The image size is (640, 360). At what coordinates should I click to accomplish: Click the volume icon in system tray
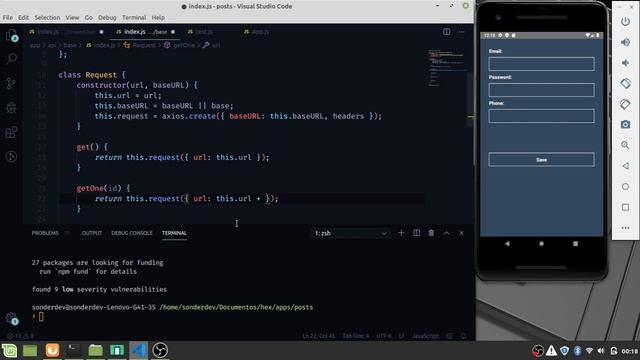tap(601, 351)
